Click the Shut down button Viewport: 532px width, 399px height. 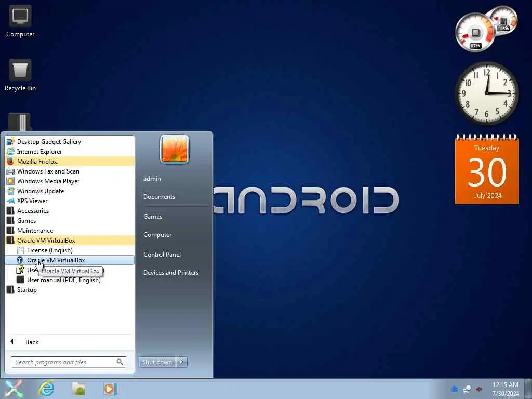pos(157,362)
